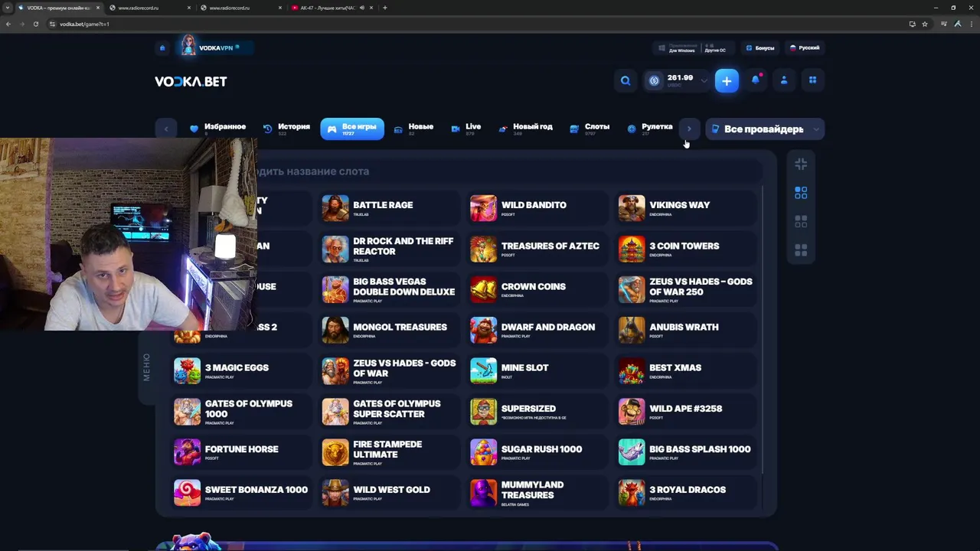Select the bottom grid layout icon
The image size is (980, 551).
coord(801,250)
